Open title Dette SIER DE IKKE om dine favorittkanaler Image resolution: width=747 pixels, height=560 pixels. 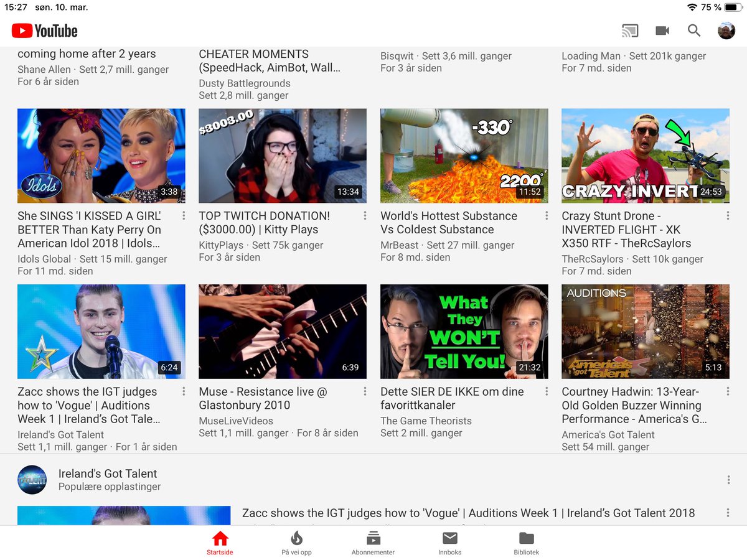(x=452, y=398)
